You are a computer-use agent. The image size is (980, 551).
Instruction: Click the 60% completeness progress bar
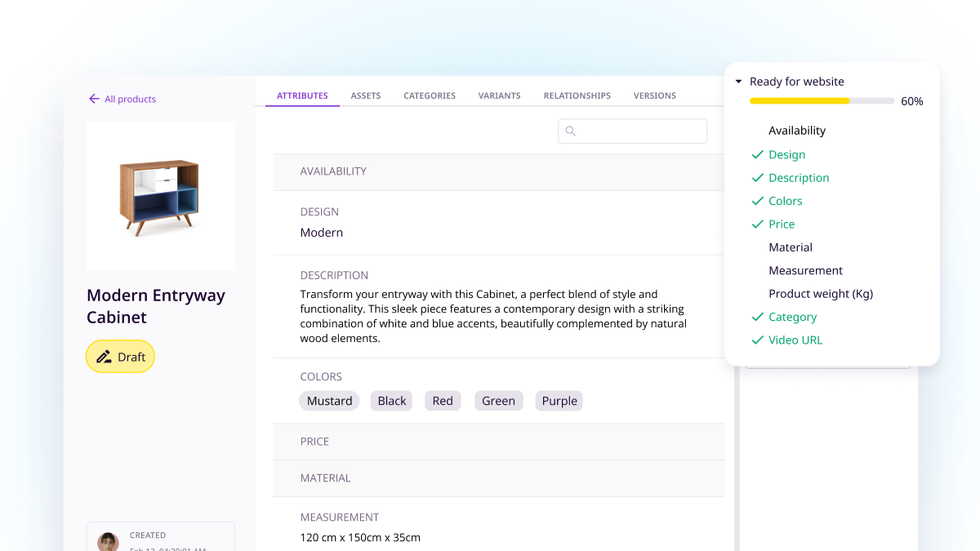(x=821, y=100)
